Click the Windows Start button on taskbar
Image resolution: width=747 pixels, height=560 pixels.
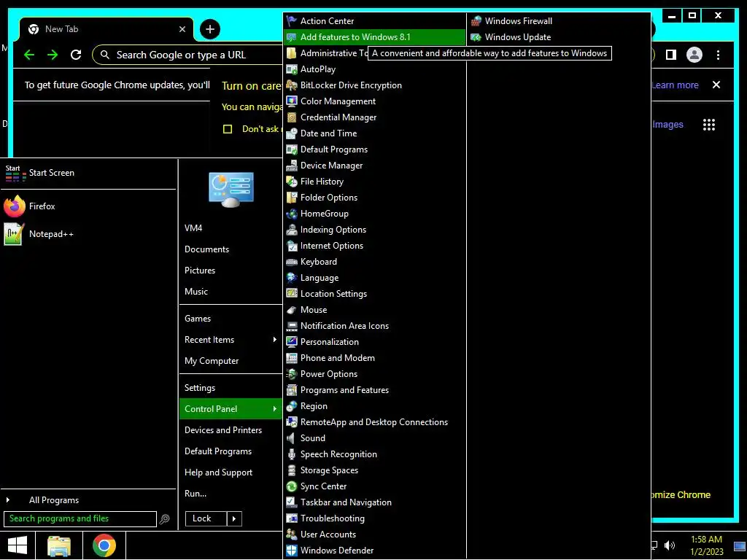pos(18,545)
